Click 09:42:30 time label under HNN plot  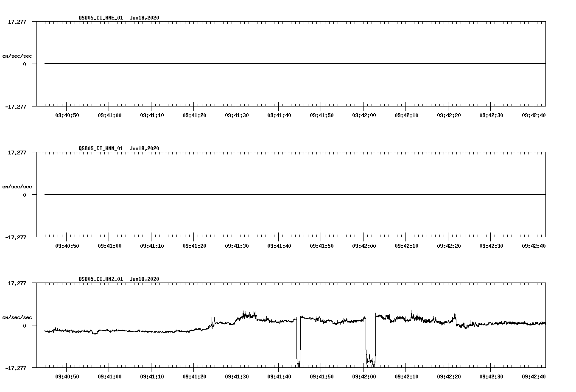tap(491, 246)
